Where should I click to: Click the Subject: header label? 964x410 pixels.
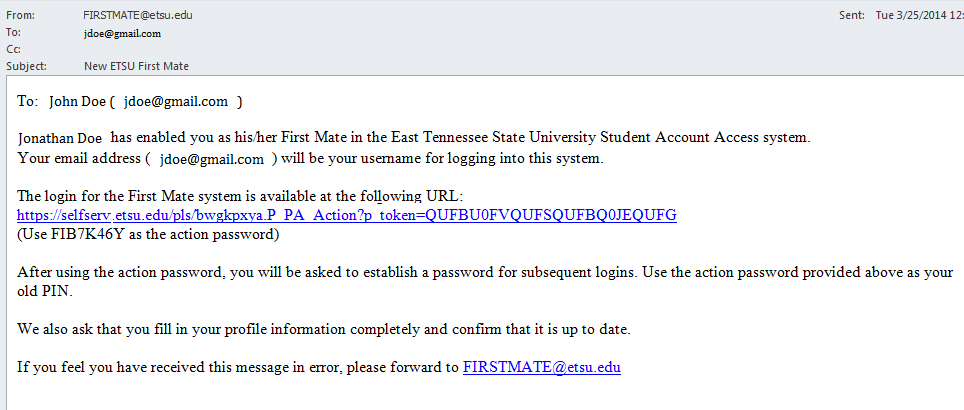[x=27, y=66]
